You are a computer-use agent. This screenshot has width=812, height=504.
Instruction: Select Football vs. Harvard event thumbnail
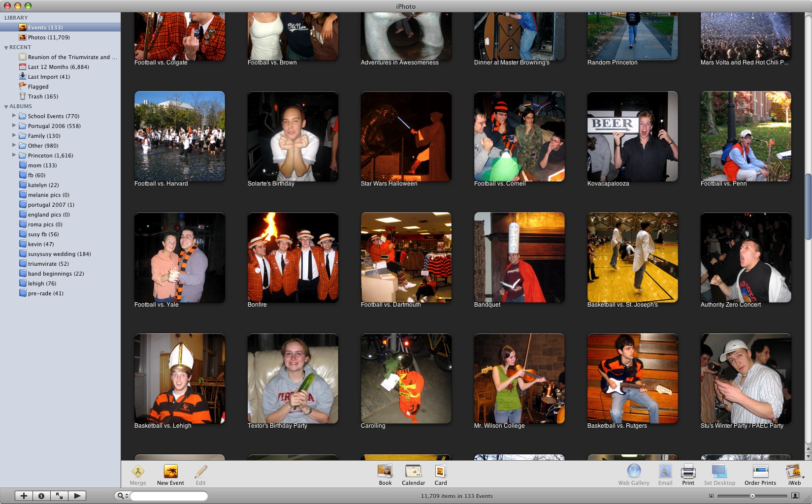point(180,136)
